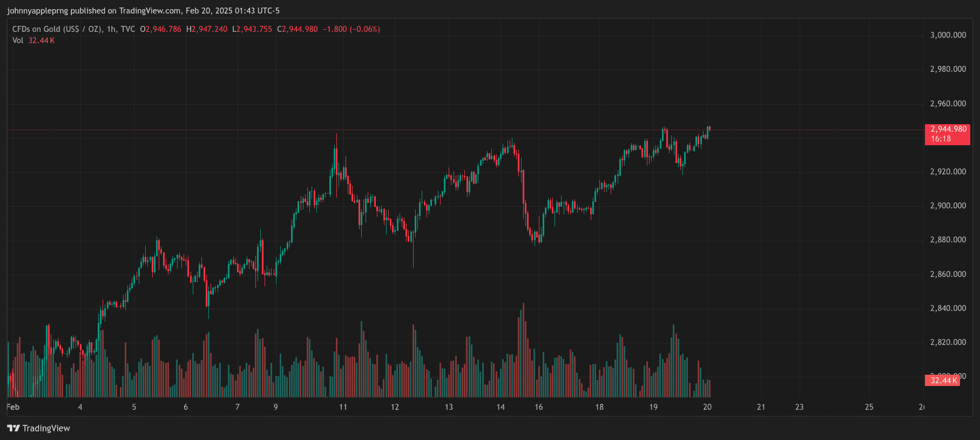Click the CFDs on Gold symbol title
The height and width of the screenshot is (440, 980).
73,29
